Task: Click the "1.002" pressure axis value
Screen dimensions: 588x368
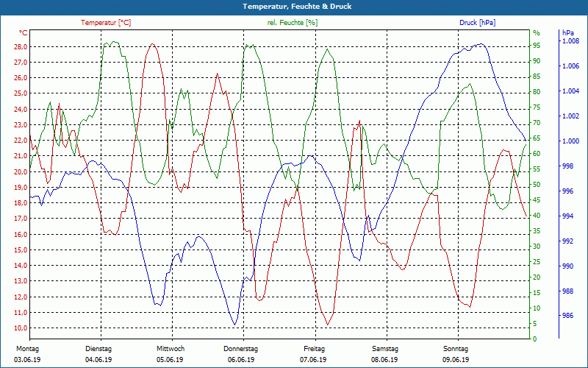Action: (x=571, y=116)
